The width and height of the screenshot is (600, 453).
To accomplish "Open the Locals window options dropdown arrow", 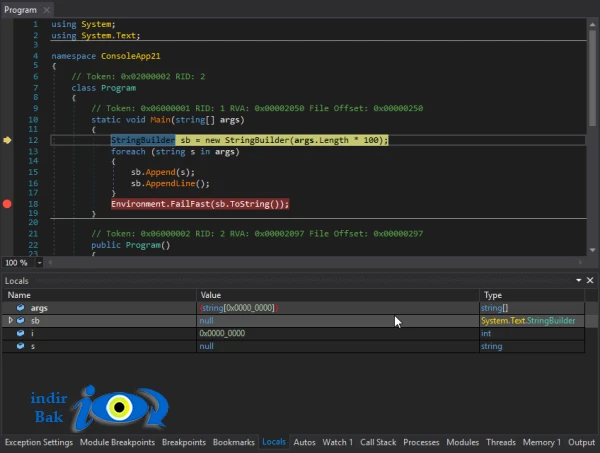I will pos(579,280).
